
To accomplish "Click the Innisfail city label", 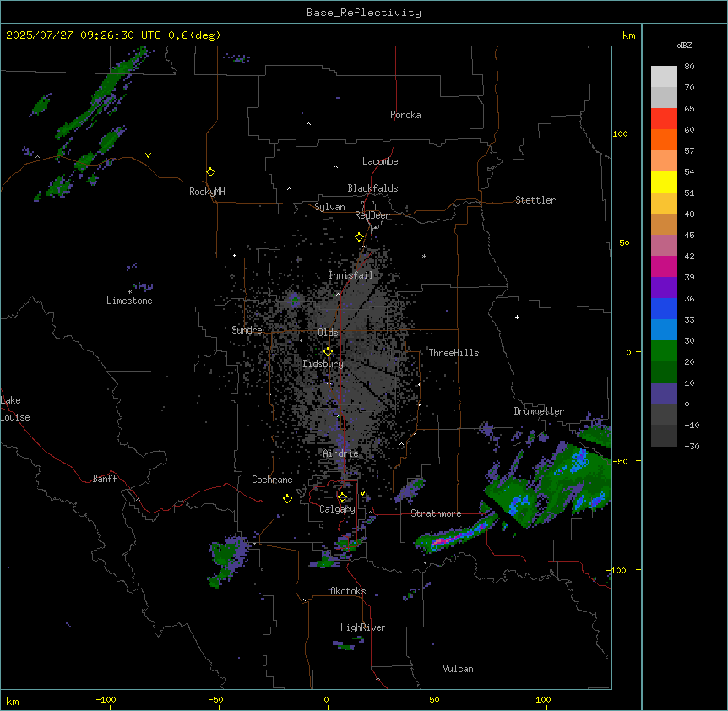I will pyautogui.click(x=350, y=275).
